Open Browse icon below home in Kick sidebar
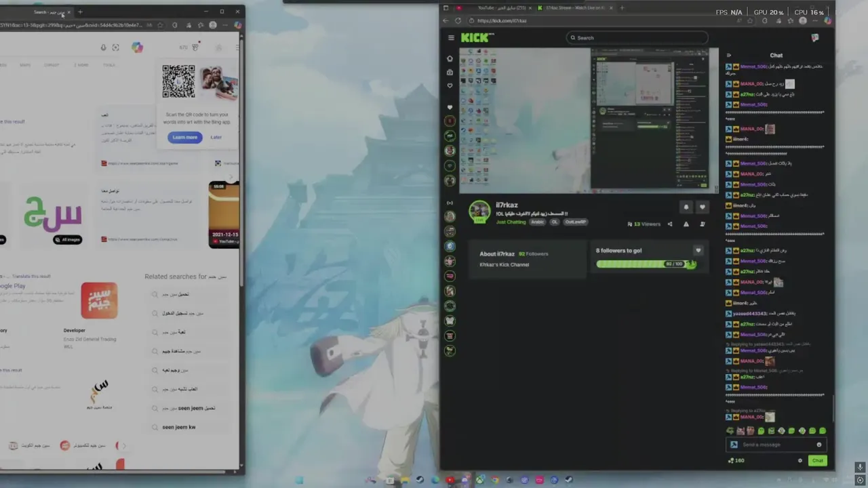Screen dimensions: 868x488 pyautogui.click(x=450, y=72)
